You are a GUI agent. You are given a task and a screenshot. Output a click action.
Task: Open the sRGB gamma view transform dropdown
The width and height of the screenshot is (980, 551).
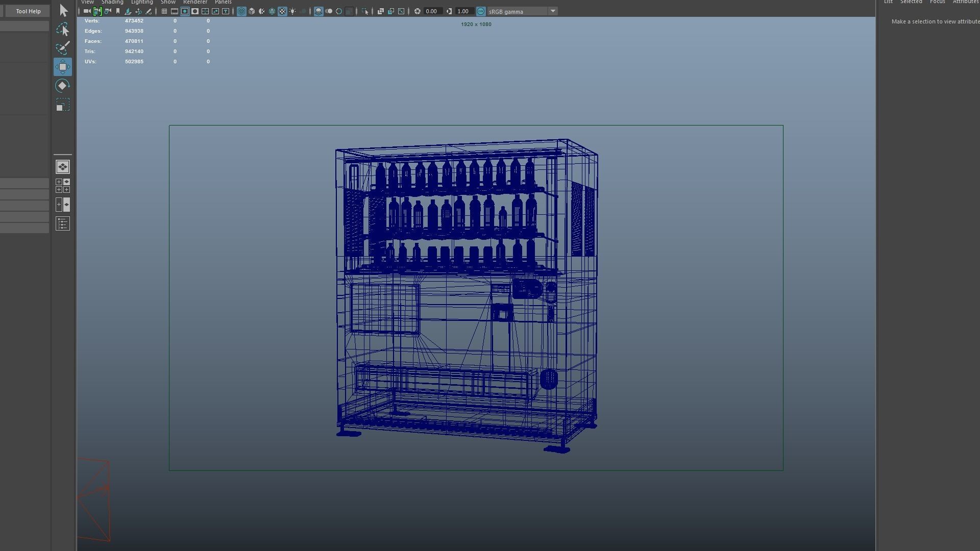coord(553,11)
